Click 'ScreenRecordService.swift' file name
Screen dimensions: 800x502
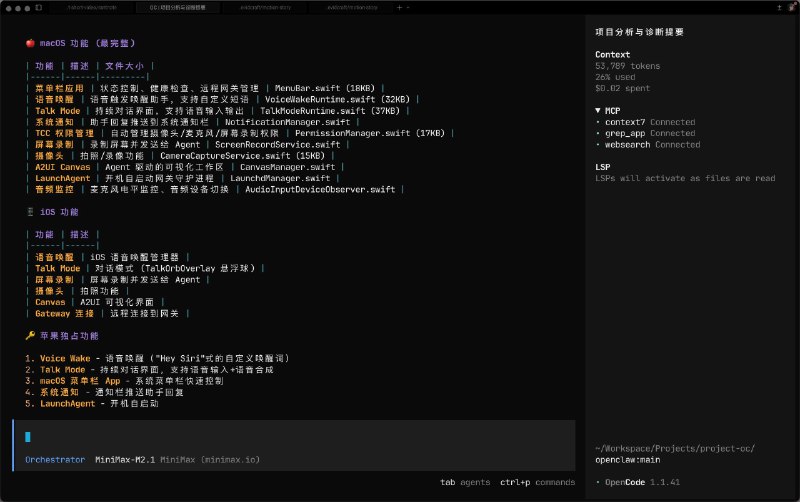click(x=277, y=144)
